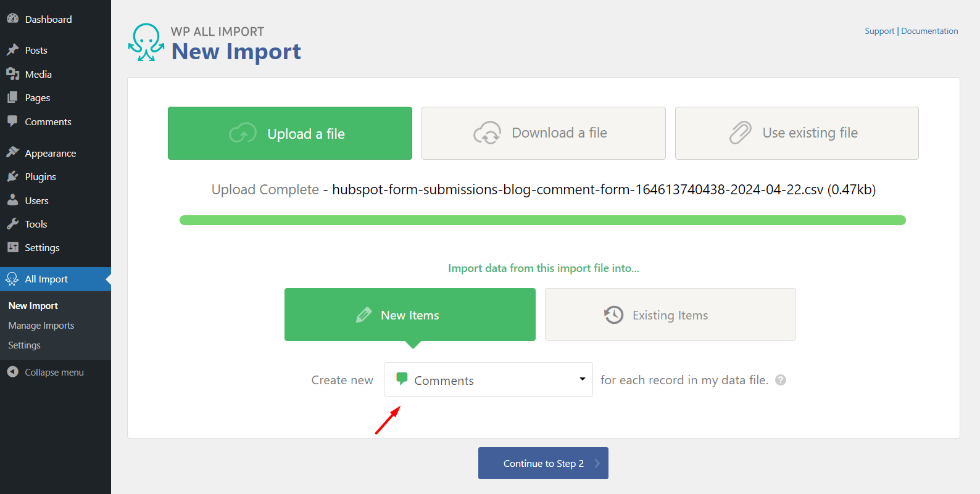Click the Media icon in sidebar
Screen dimensions: 980x494
[12, 74]
